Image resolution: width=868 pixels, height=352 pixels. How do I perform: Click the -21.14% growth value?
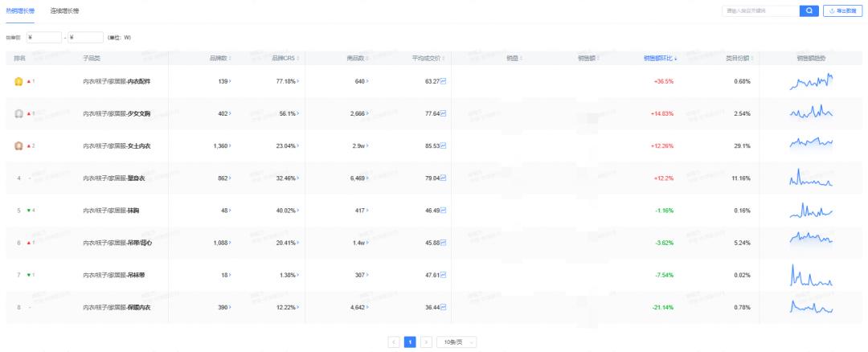(x=662, y=307)
